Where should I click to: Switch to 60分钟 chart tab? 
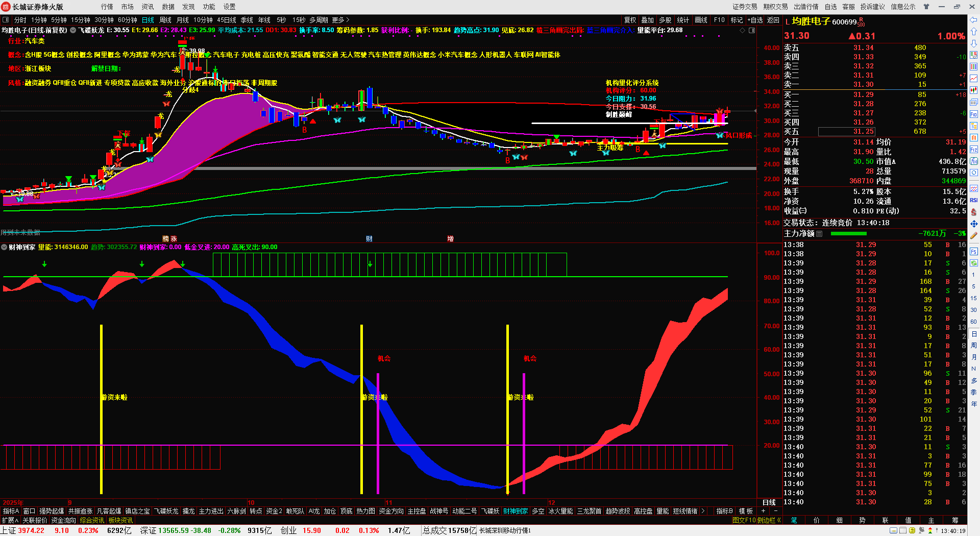128,20
